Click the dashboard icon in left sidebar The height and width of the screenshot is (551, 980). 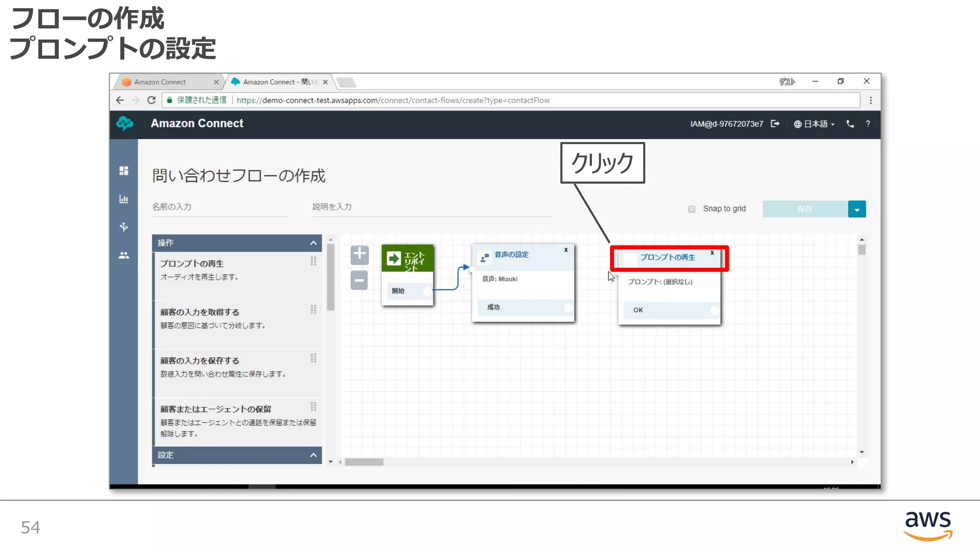123,171
